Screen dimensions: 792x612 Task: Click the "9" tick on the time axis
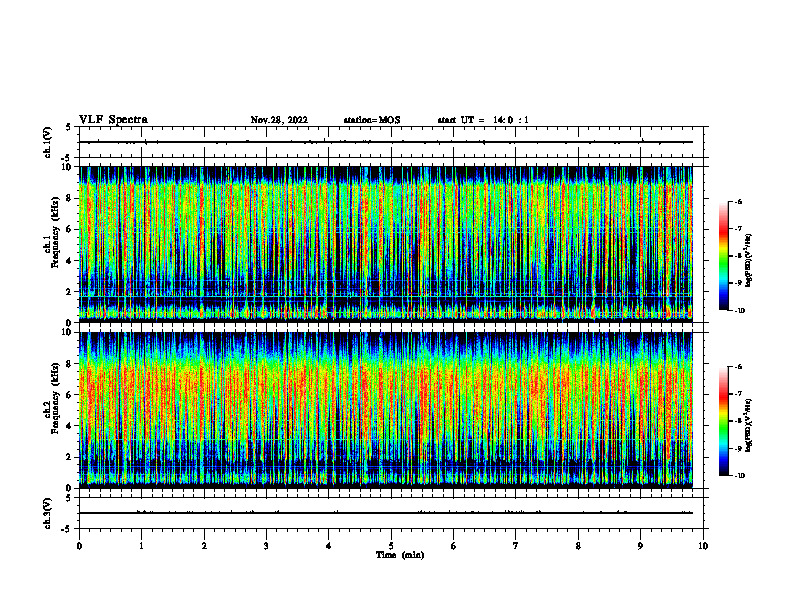(640, 546)
